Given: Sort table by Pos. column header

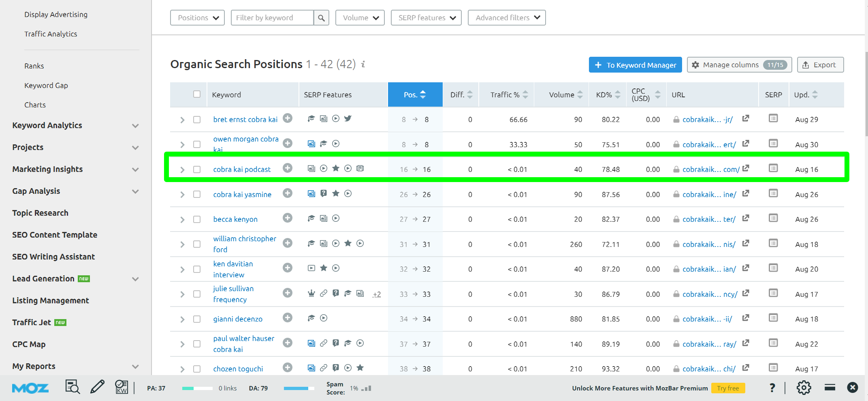Looking at the screenshot, I should coord(415,94).
